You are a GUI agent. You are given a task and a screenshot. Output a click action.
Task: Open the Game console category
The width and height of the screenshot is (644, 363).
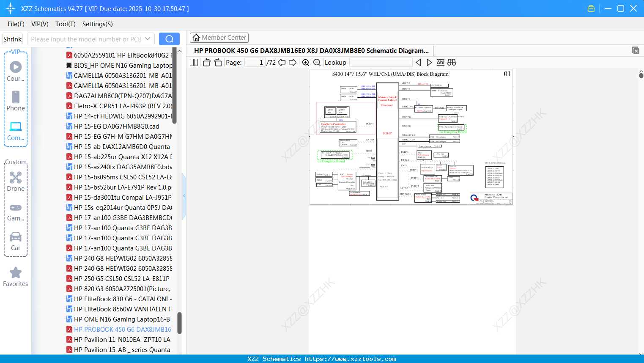click(x=16, y=212)
